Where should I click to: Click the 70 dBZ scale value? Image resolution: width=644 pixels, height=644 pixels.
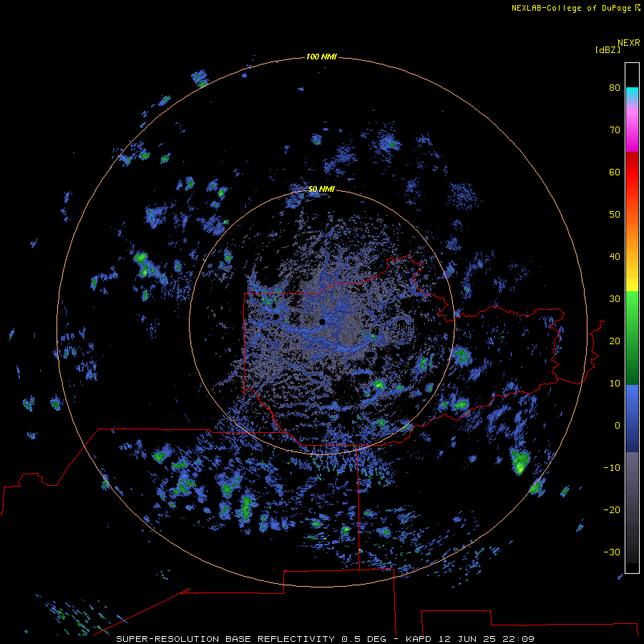tap(615, 130)
